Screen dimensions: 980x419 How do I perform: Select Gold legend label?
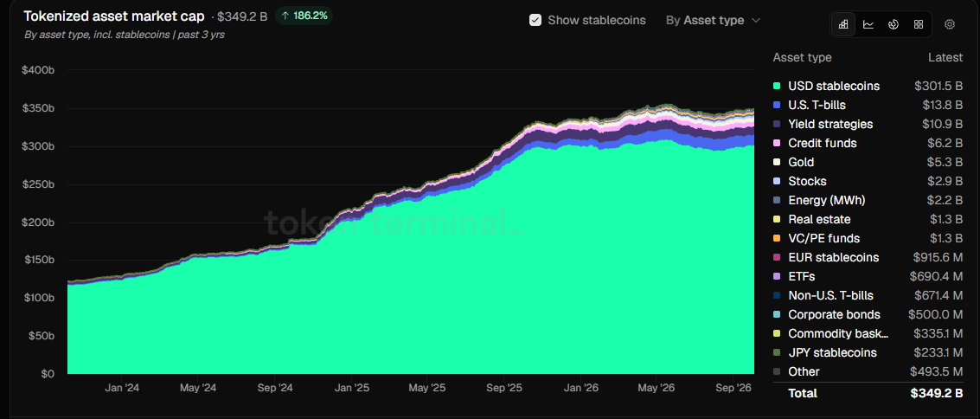pyautogui.click(x=801, y=163)
